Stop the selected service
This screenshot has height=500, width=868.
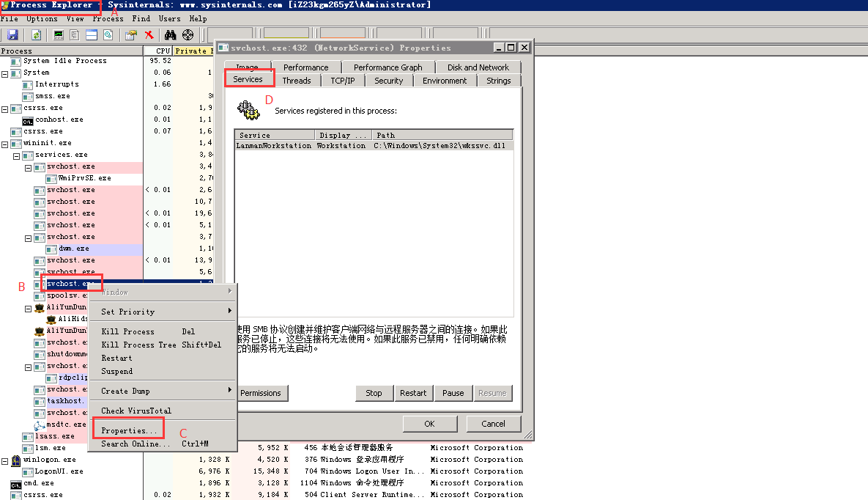(374, 393)
